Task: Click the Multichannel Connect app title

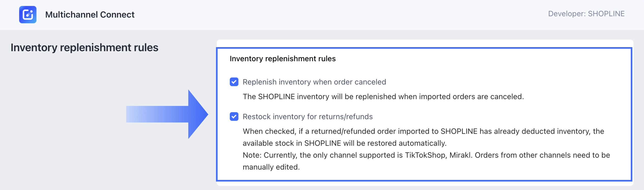Action: [x=90, y=15]
